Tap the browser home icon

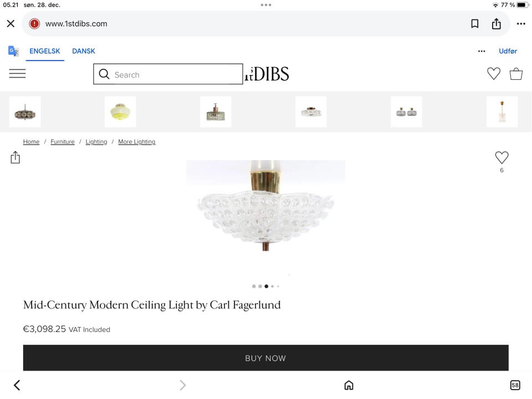349,385
